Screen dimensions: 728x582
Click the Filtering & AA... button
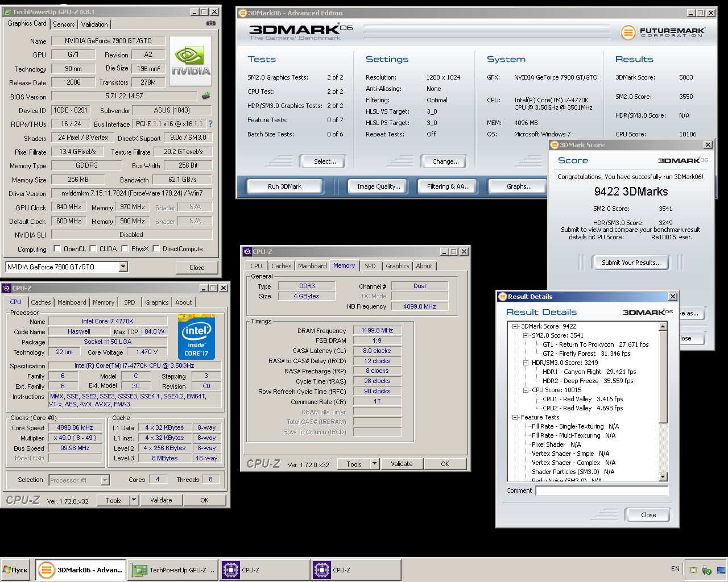pyautogui.click(x=448, y=186)
